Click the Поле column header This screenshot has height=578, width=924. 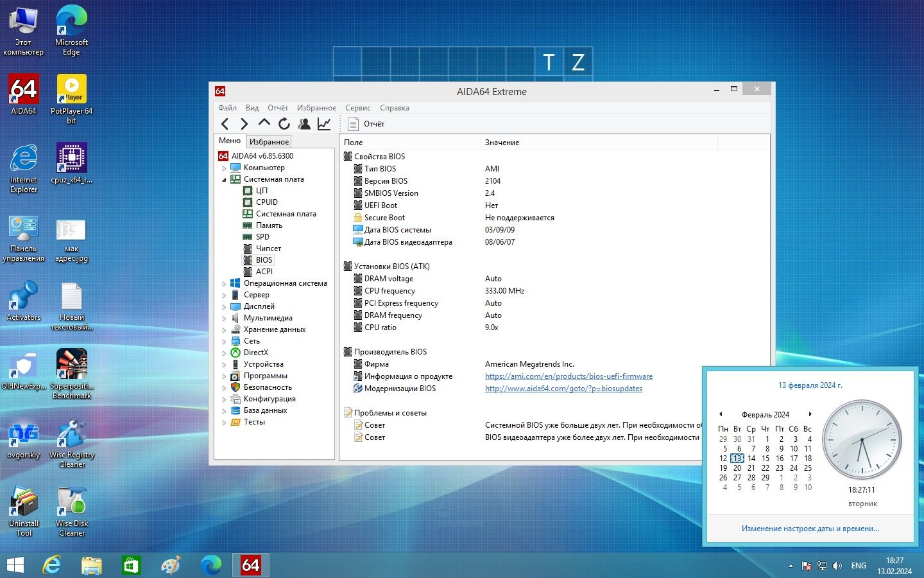[x=409, y=143]
